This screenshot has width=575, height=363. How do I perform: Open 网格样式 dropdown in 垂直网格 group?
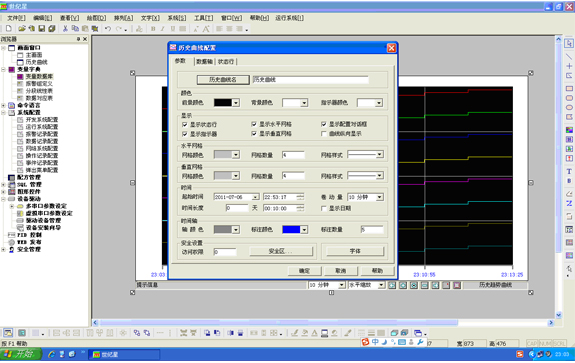(380, 176)
